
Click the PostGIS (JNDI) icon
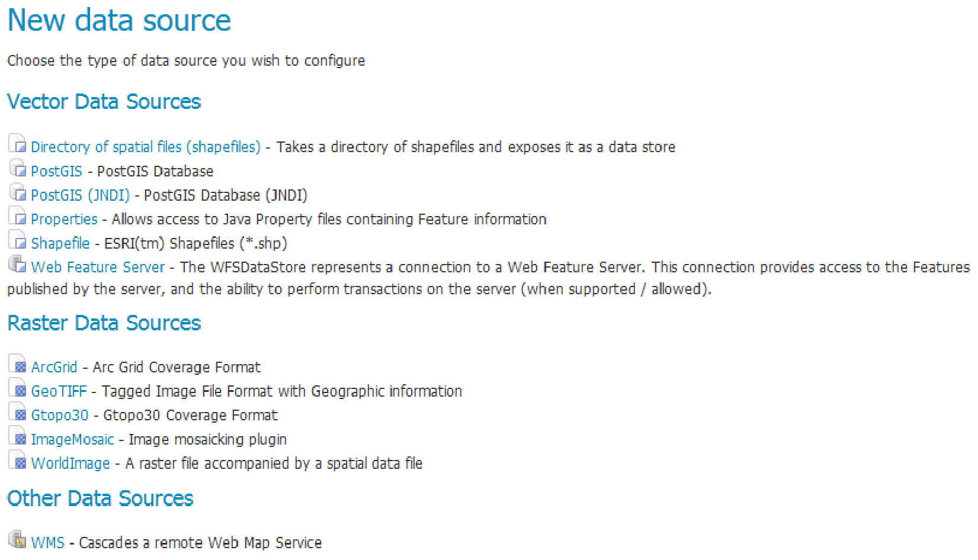[x=18, y=193]
